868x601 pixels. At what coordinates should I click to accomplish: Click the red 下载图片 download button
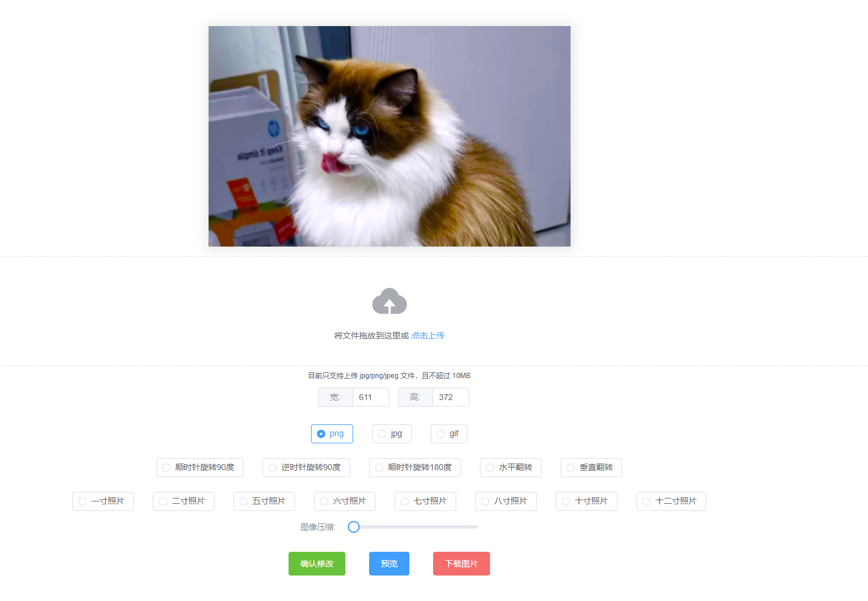pyautogui.click(x=462, y=564)
